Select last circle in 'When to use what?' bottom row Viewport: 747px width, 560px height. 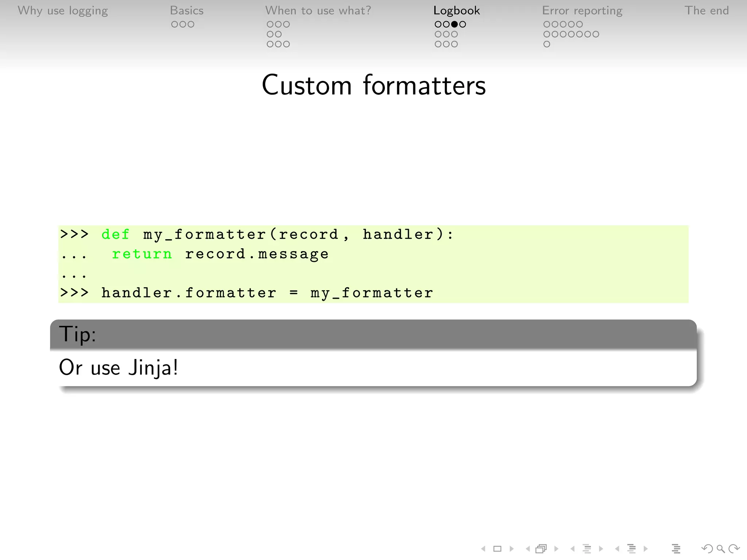pos(286,44)
